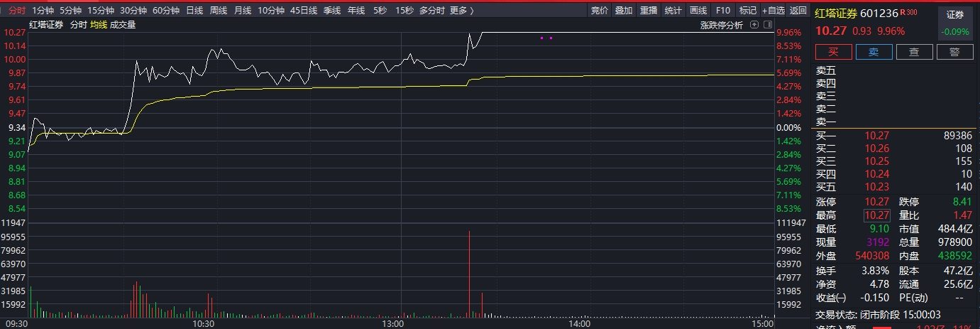Click the 查 (query) button
Viewport: 980px width, 329px height.
914,52
